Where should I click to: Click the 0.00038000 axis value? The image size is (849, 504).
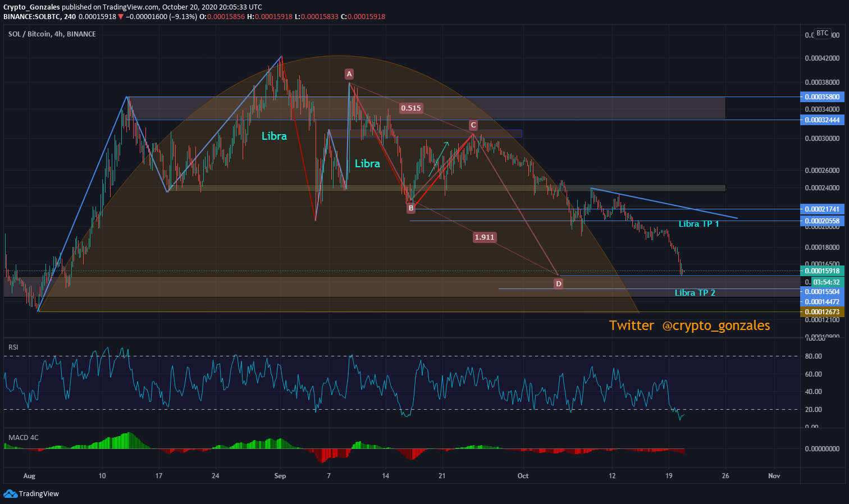coord(822,83)
